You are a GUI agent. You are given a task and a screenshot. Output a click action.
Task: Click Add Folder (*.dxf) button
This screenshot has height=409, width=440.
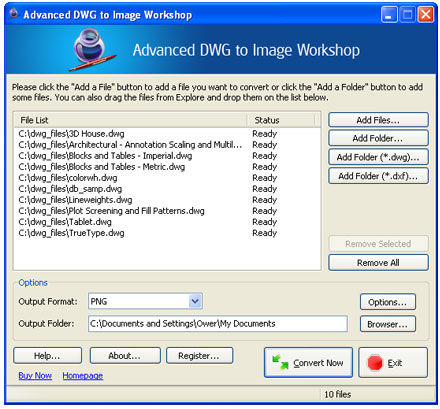[378, 176]
